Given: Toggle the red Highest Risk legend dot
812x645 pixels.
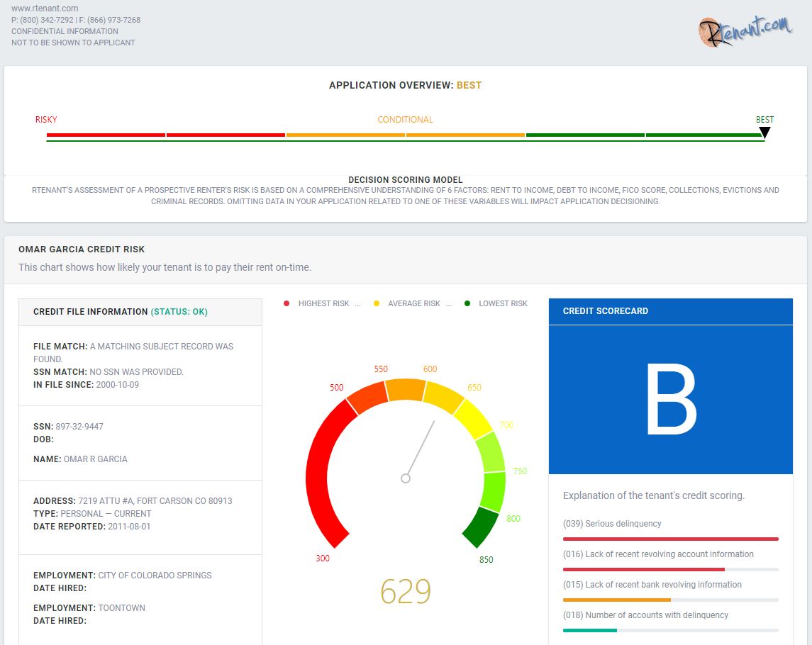Looking at the screenshot, I should (x=287, y=303).
